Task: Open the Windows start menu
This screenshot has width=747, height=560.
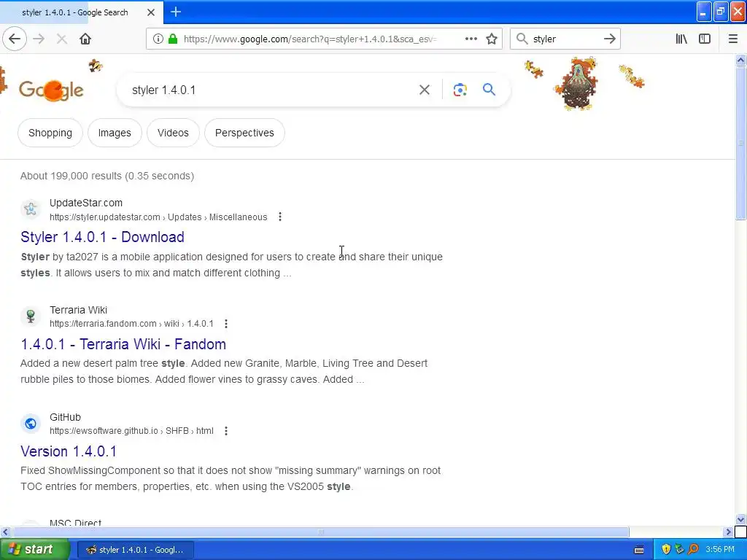Action: click(34, 550)
